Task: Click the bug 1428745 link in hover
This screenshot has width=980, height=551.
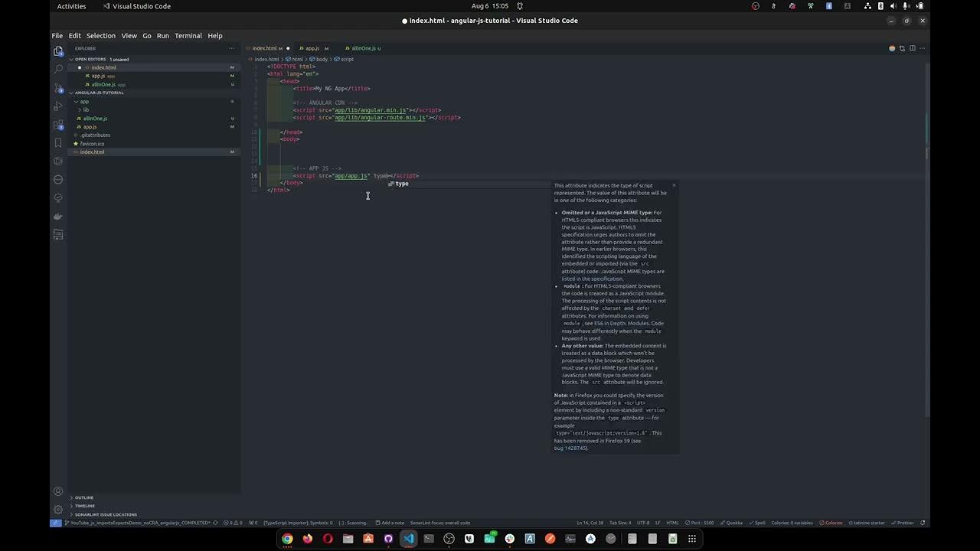Action: [x=570, y=448]
